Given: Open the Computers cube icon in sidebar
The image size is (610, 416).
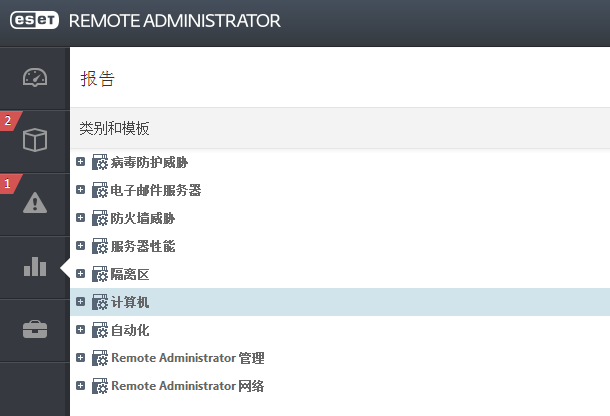Looking at the screenshot, I should pos(35,140).
